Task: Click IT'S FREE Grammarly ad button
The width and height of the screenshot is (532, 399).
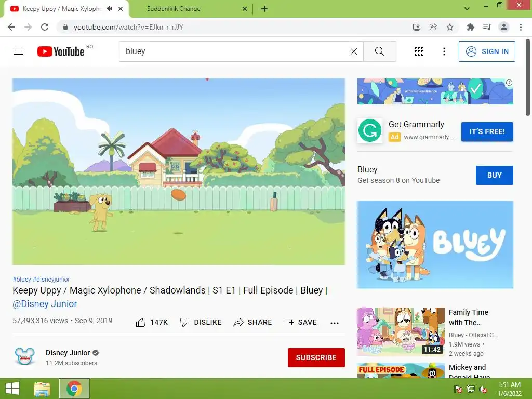Action: click(x=487, y=131)
